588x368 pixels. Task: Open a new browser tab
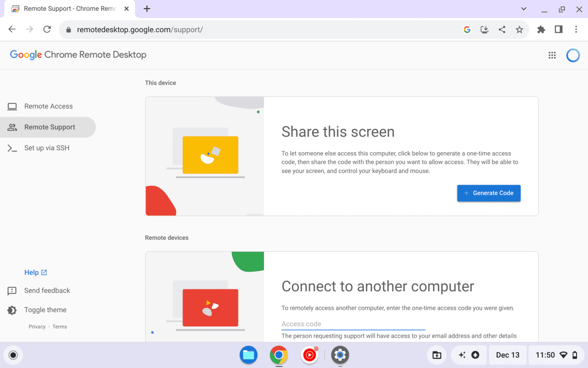click(x=147, y=8)
